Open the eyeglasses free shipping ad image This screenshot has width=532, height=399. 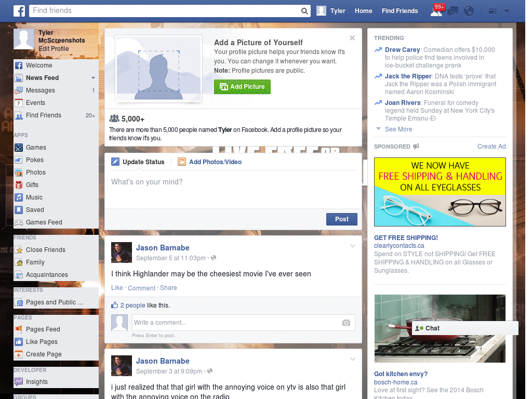(440, 192)
